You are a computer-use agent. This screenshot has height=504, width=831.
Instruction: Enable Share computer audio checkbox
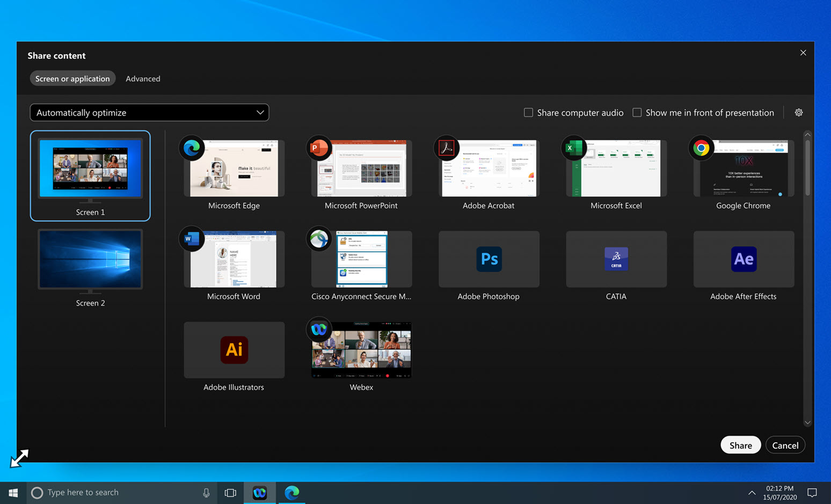click(529, 113)
